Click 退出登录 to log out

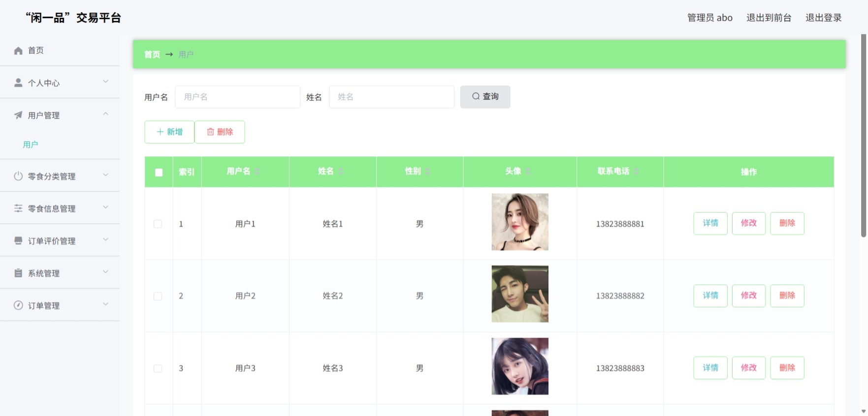pyautogui.click(x=824, y=18)
